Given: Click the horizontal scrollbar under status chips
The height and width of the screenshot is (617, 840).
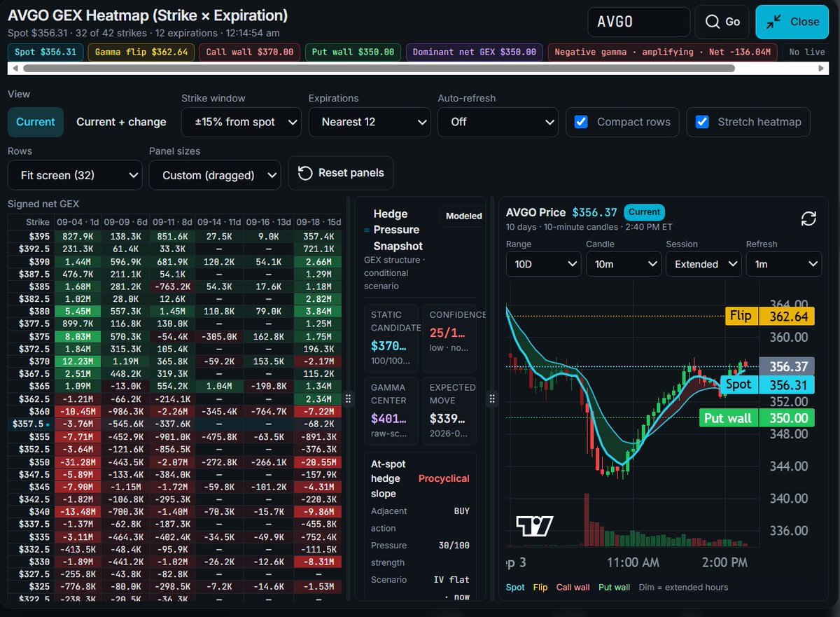Looking at the screenshot, I should [x=379, y=69].
